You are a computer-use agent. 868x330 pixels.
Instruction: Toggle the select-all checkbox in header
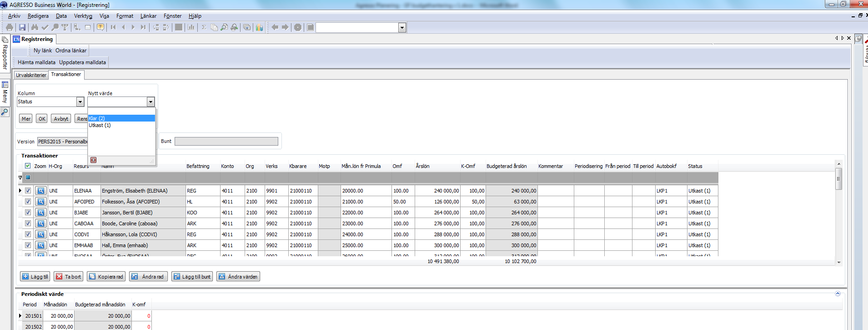(28, 166)
